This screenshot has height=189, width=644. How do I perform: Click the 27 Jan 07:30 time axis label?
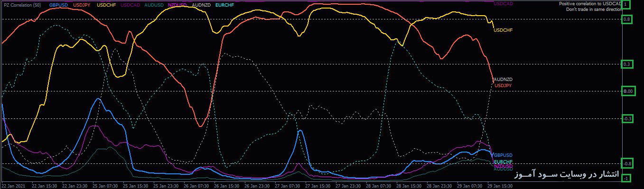[287, 186]
